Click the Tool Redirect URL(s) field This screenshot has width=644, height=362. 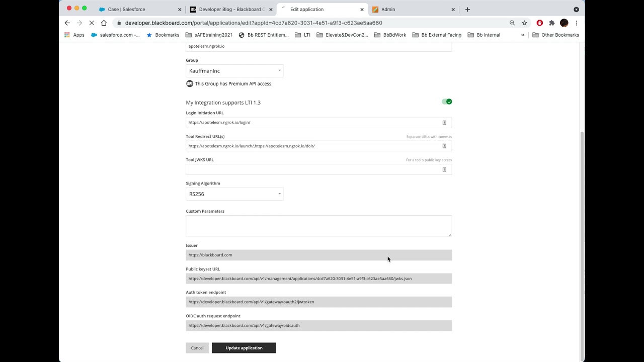pyautogui.click(x=319, y=146)
